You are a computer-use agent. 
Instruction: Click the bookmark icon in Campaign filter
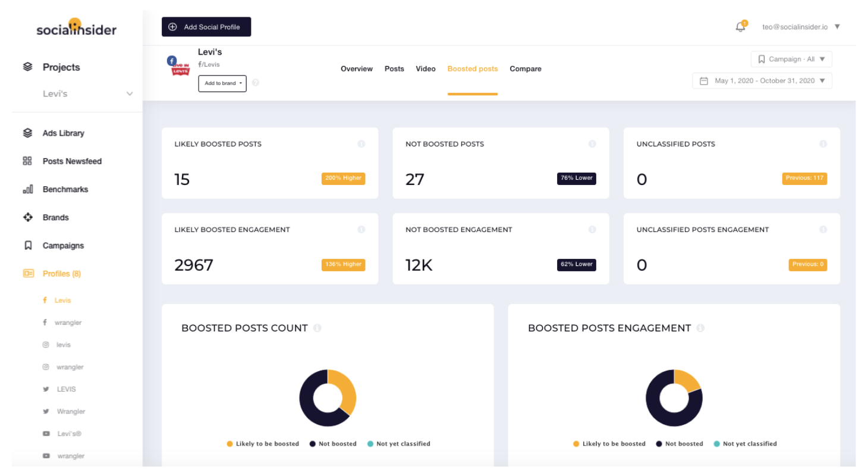point(761,59)
